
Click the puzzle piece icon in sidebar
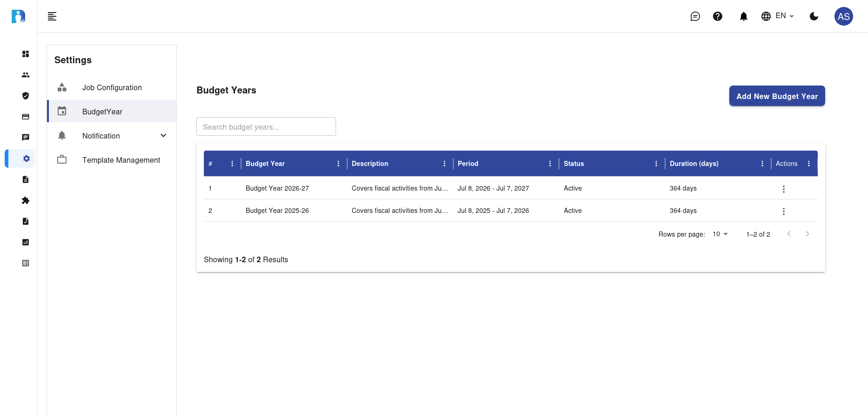pos(26,200)
